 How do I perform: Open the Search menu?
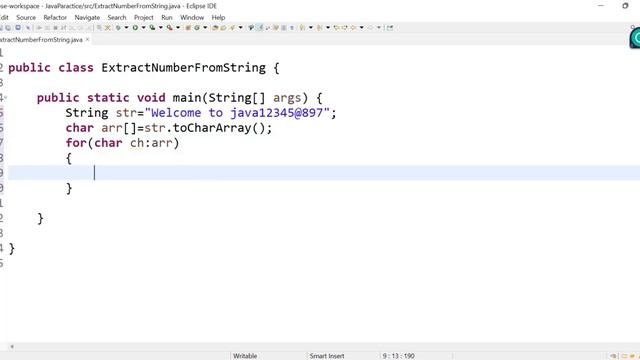(x=117, y=18)
